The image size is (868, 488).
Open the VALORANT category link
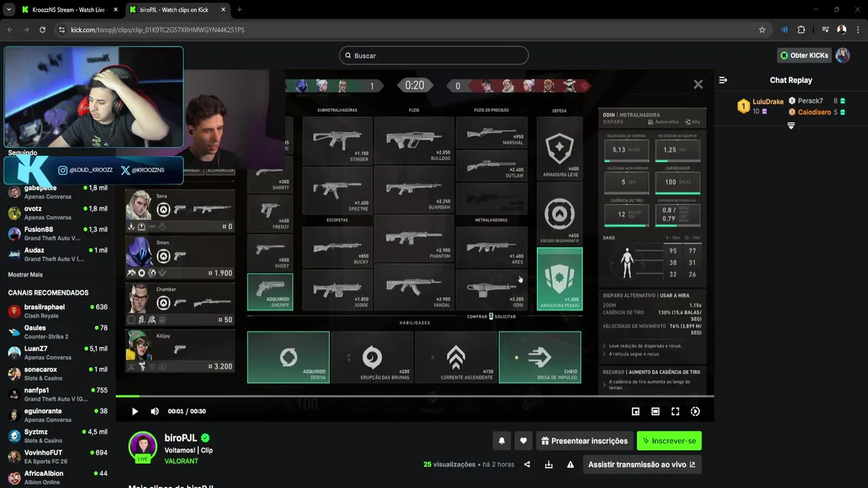click(181, 461)
